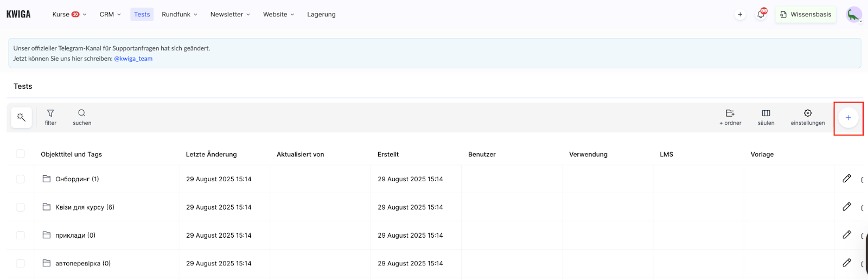Open the notifications bell
Image resolution: width=868 pixels, height=280 pixels.
[x=761, y=15]
